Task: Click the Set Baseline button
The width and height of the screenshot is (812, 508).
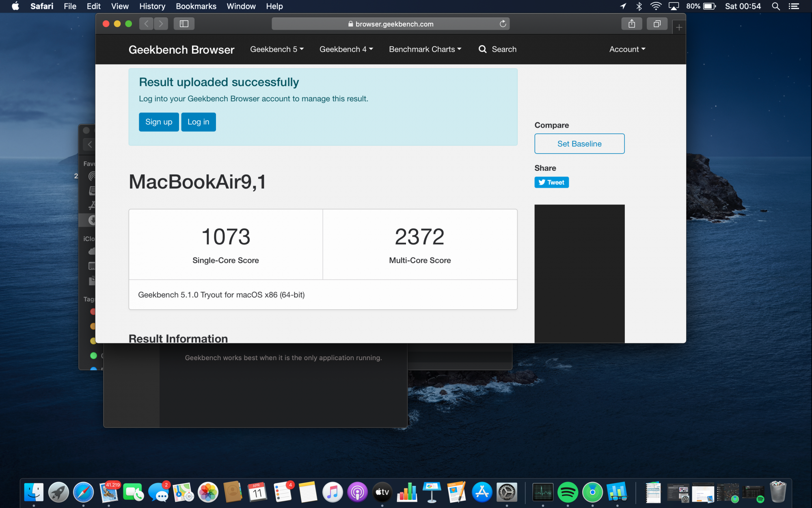Action: [579, 144]
